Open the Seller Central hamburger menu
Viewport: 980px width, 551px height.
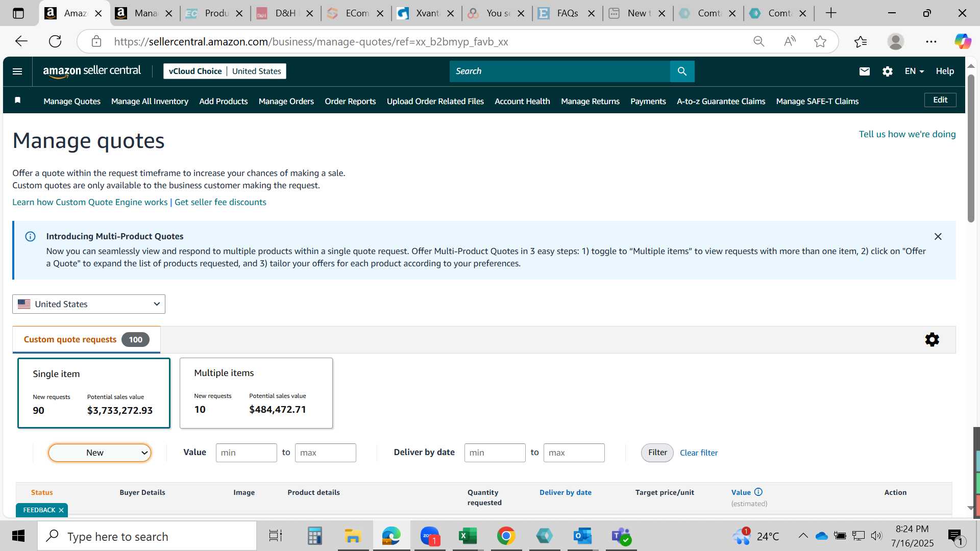click(x=17, y=71)
